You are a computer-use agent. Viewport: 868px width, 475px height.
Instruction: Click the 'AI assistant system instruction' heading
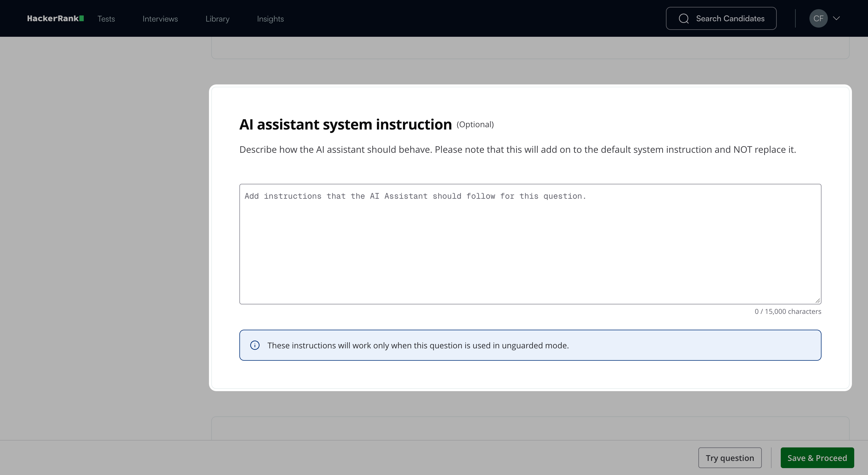[345, 124]
